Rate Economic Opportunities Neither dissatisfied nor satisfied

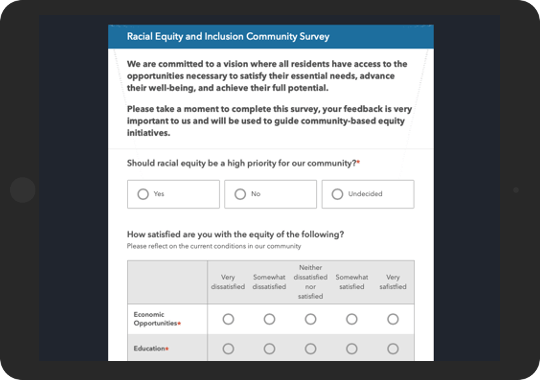(310, 319)
